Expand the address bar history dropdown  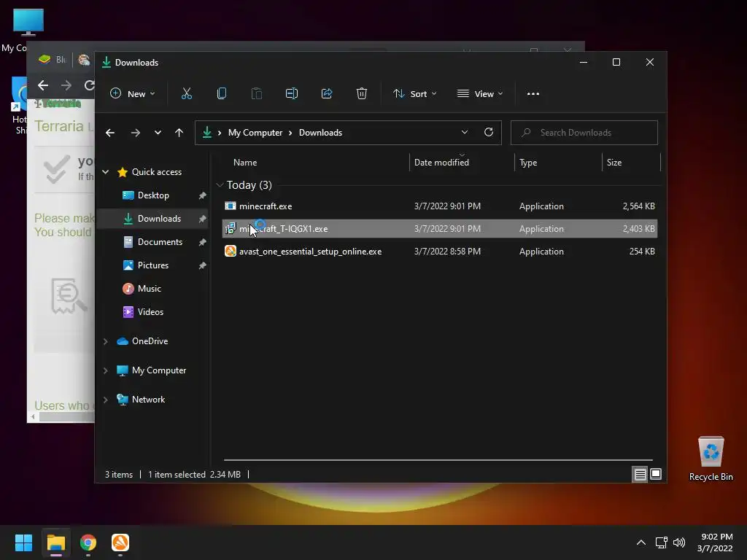point(465,133)
